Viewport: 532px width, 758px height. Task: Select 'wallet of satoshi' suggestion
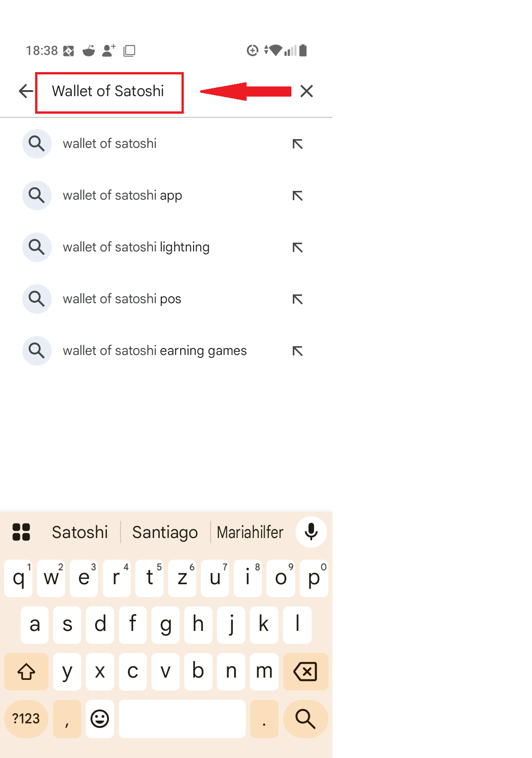coord(110,144)
